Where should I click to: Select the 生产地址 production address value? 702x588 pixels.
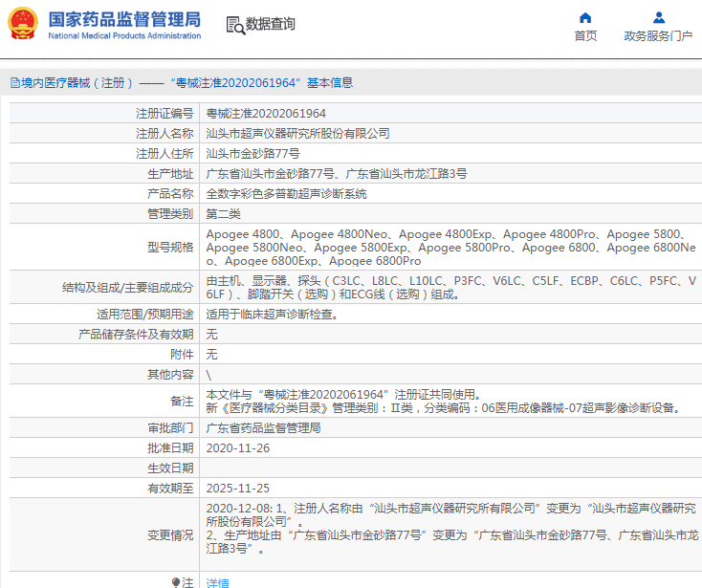337,174
